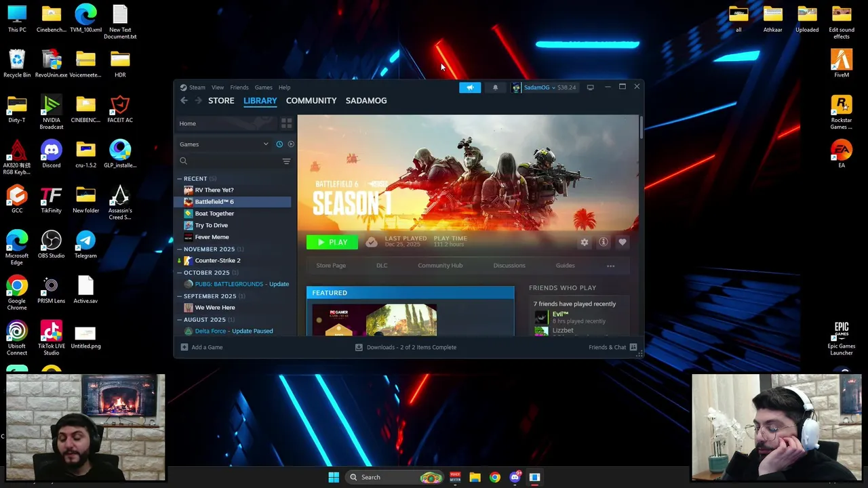
Task: Collapse the AUGUST 2025 section
Action: (x=180, y=320)
